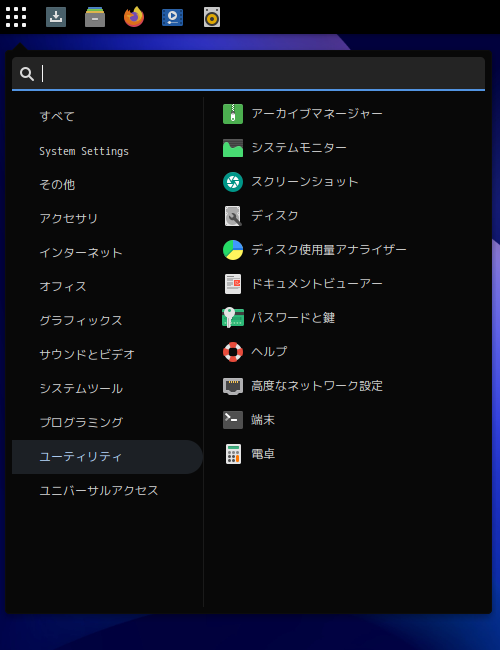Image resolution: width=500 pixels, height=650 pixels.
Task: Click the ディスク drive wrench icon
Action: click(x=233, y=216)
